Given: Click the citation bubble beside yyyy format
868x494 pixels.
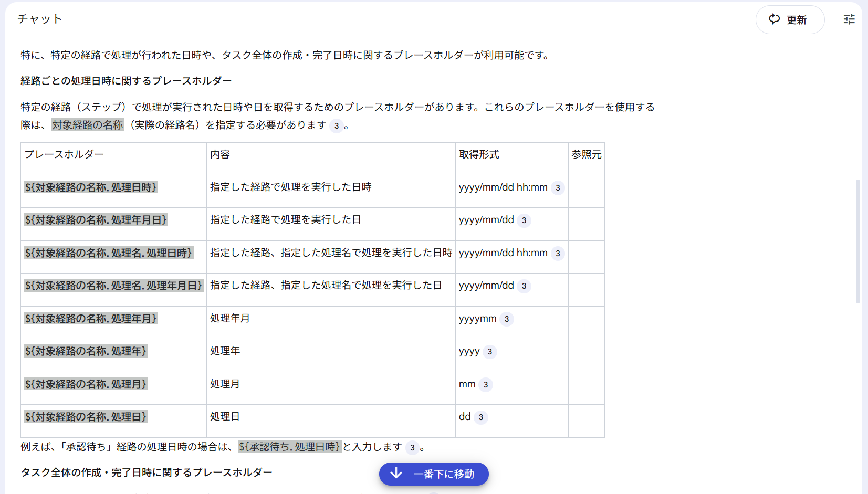Looking at the screenshot, I should pos(489,352).
